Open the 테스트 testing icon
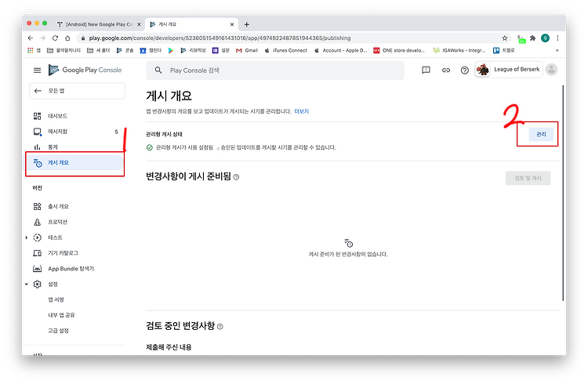The height and width of the screenshot is (384, 588). tap(37, 237)
